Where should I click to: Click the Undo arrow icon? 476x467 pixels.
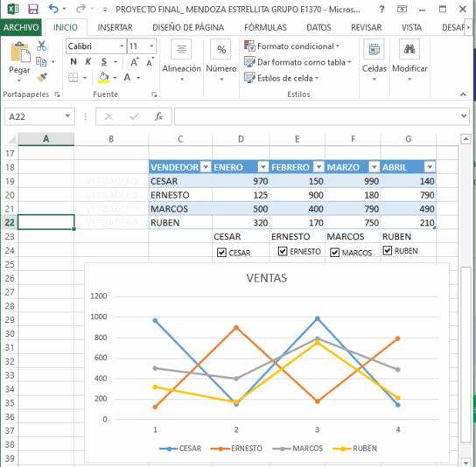point(53,9)
